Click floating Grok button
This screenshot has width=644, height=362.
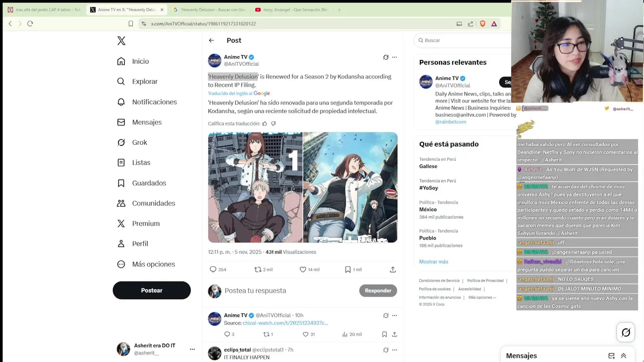(x=626, y=332)
